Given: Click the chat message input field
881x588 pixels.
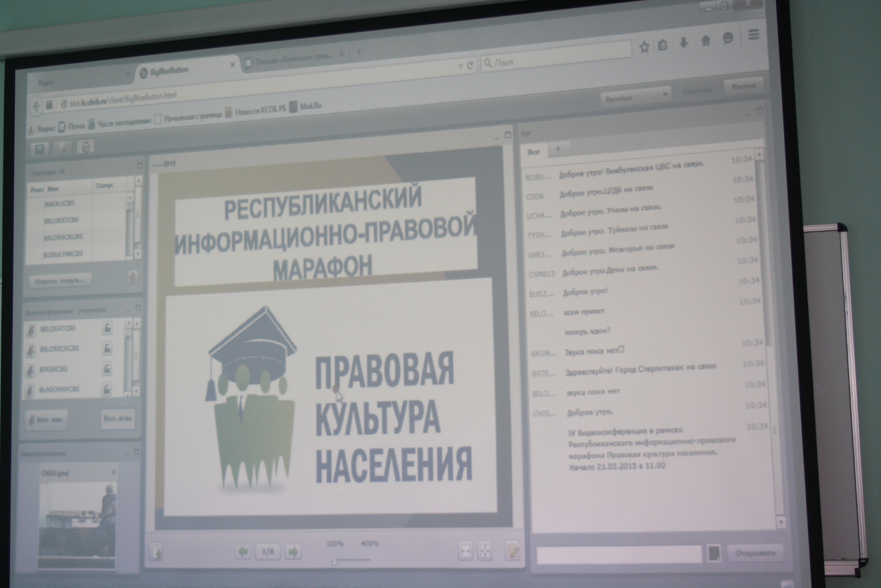Looking at the screenshot, I should click(x=619, y=554).
